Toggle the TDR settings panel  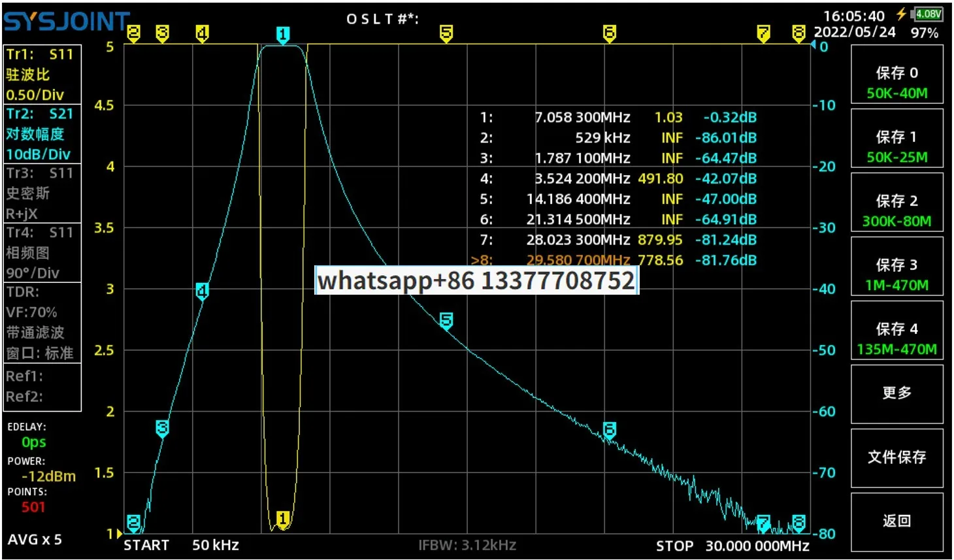(42, 322)
